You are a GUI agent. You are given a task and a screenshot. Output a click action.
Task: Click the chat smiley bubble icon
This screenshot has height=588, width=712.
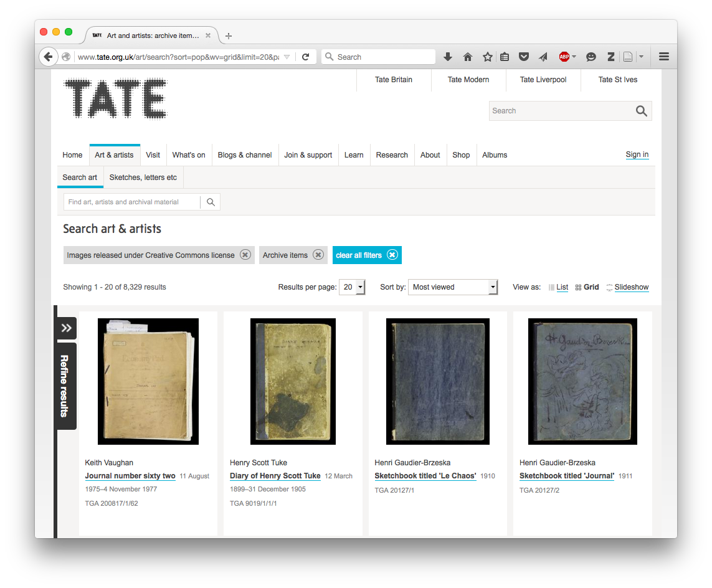[x=591, y=57]
